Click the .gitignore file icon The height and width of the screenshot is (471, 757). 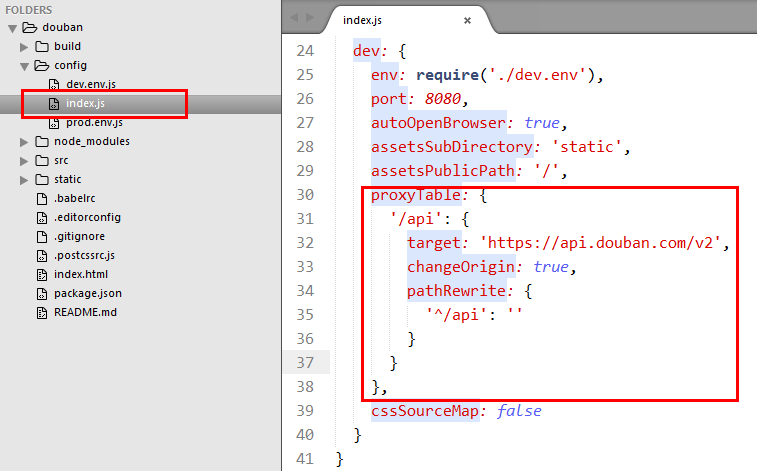click(42, 236)
